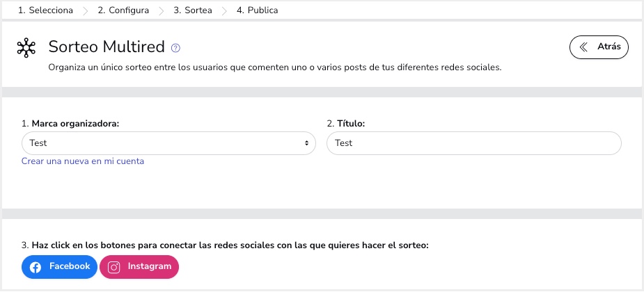The image size is (644, 292).
Task: Click the Multired network icon beside title
Action: pyautogui.click(x=26, y=47)
